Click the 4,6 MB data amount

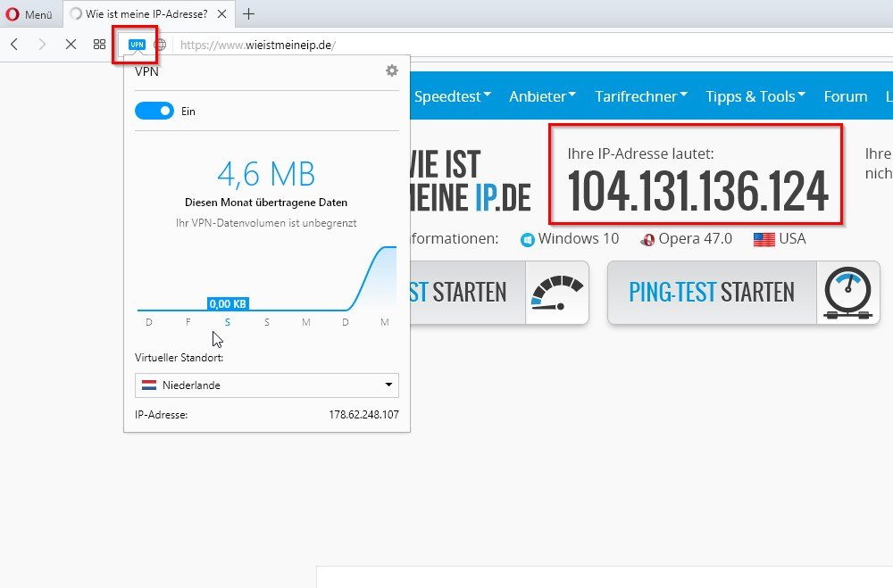pos(266,174)
